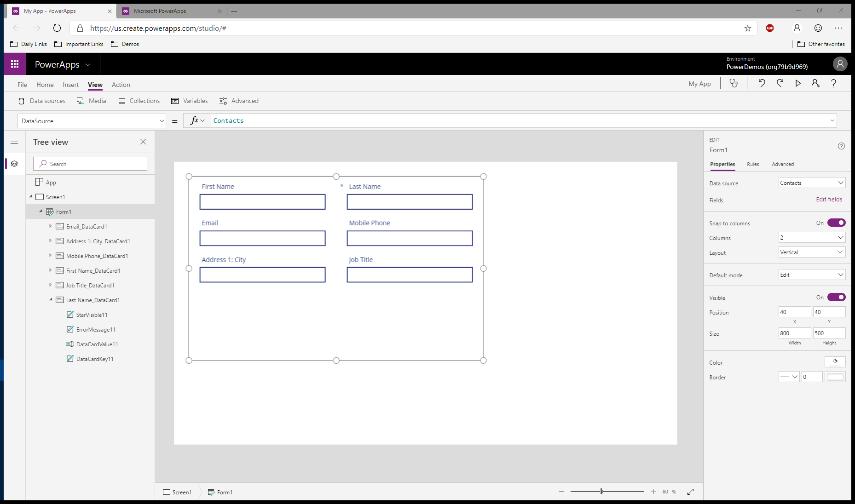Run the App checker stethoscope icon

734,83
